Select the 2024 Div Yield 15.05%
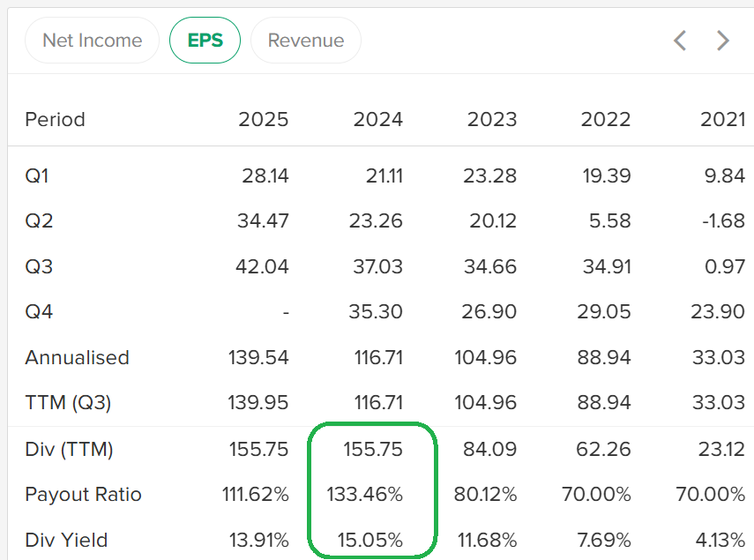Image resolution: width=754 pixels, height=560 pixels. click(370, 541)
